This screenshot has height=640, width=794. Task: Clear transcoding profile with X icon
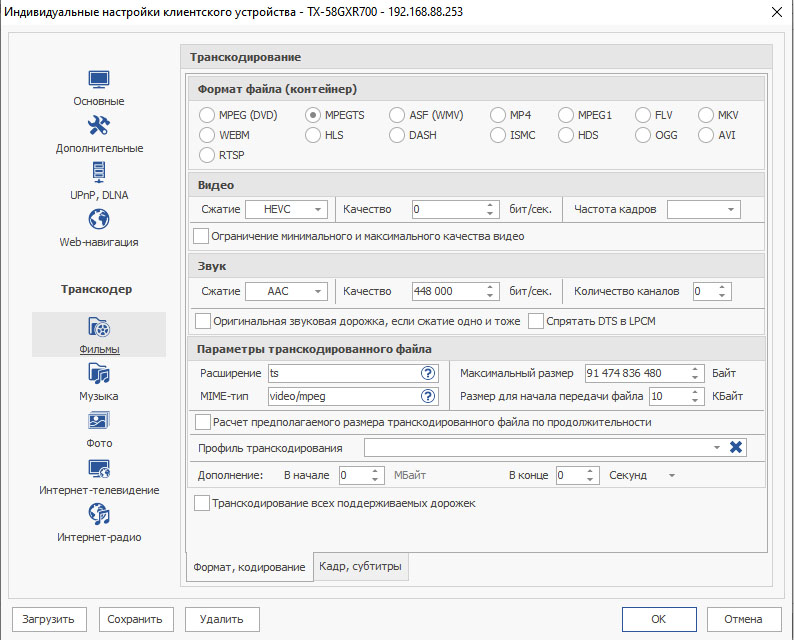click(x=736, y=447)
